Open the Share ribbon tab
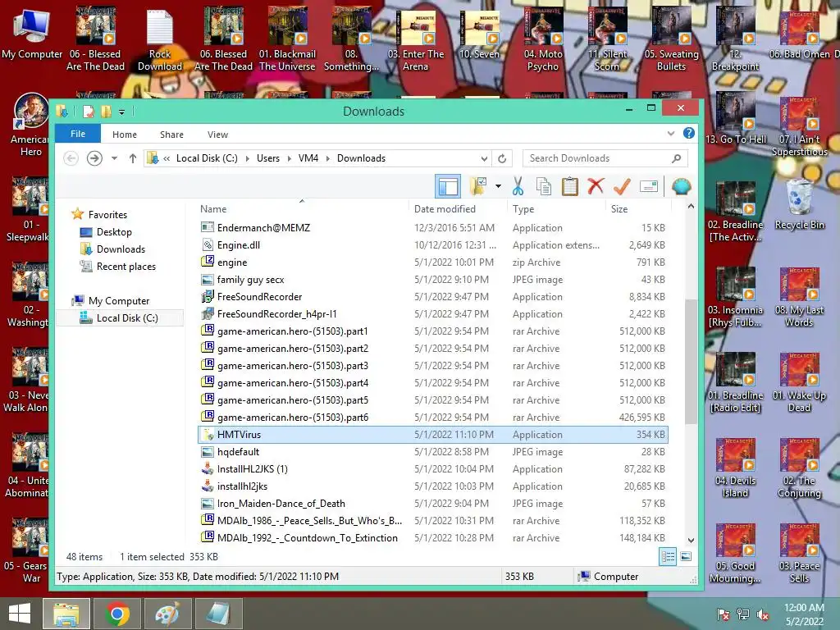 tap(171, 135)
